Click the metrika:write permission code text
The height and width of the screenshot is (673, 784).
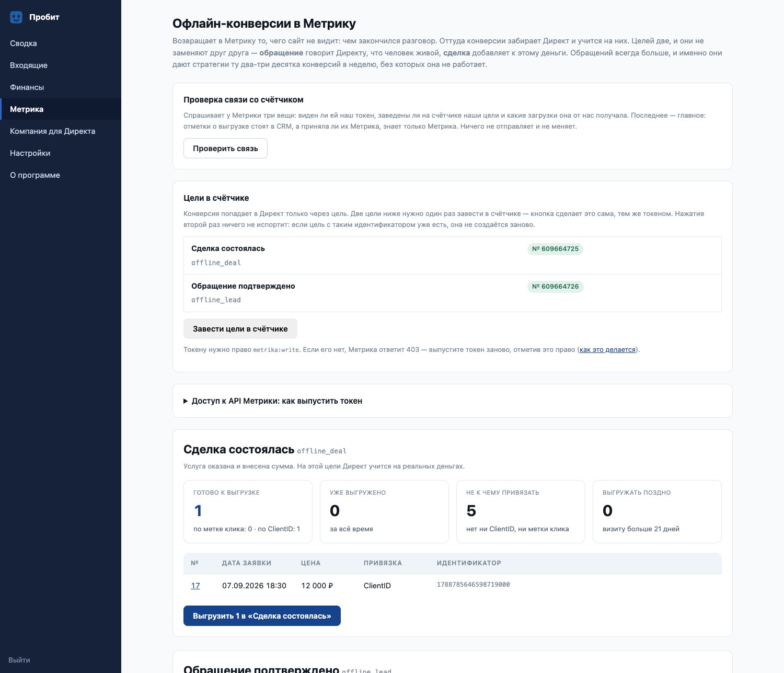coord(276,350)
